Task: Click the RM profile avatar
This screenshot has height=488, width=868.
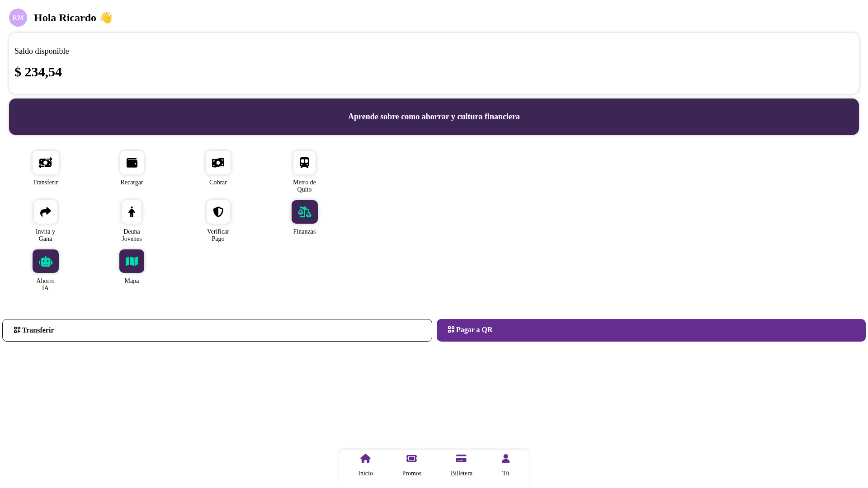Action: coord(18,18)
